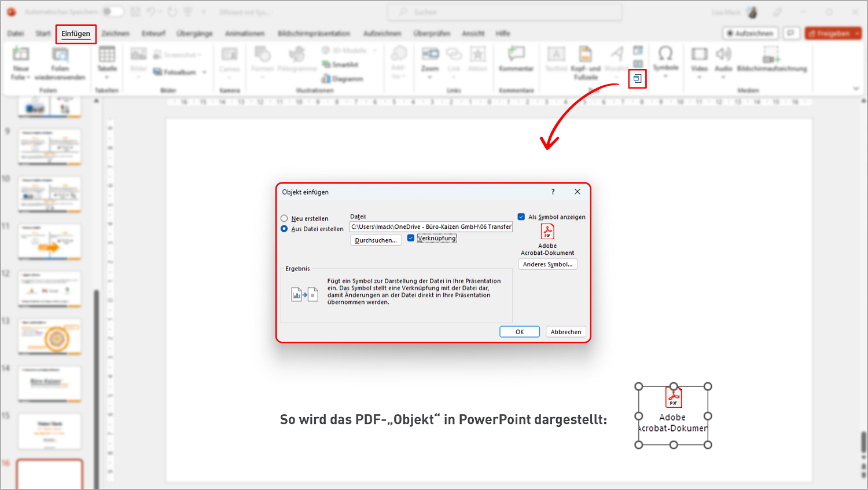Viewport: 868px width, 490px height.
Task: Expand the Video dropdown arrow
Action: [699, 77]
